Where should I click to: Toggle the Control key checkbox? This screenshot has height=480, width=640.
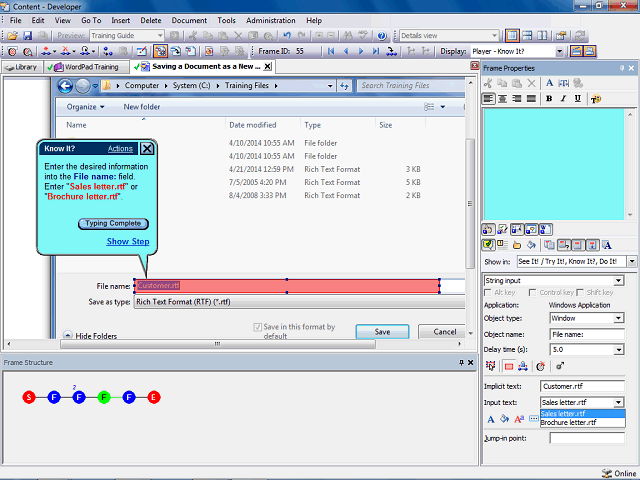[532, 293]
